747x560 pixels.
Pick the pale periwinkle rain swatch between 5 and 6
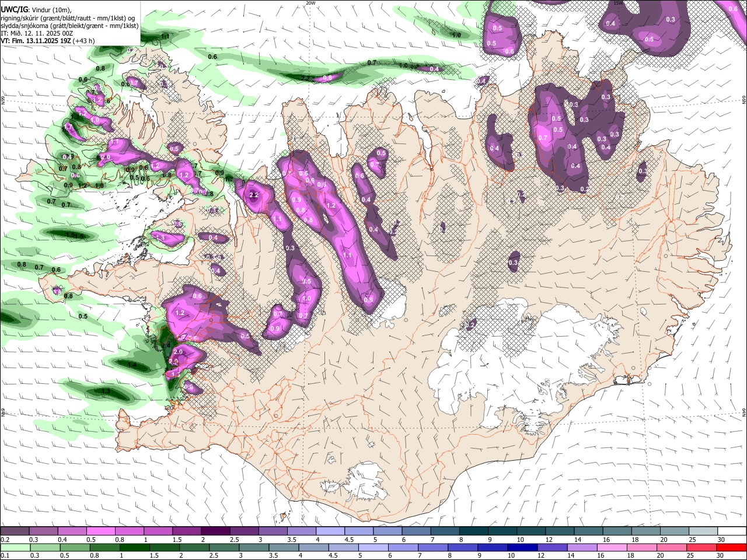click(373, 548)
